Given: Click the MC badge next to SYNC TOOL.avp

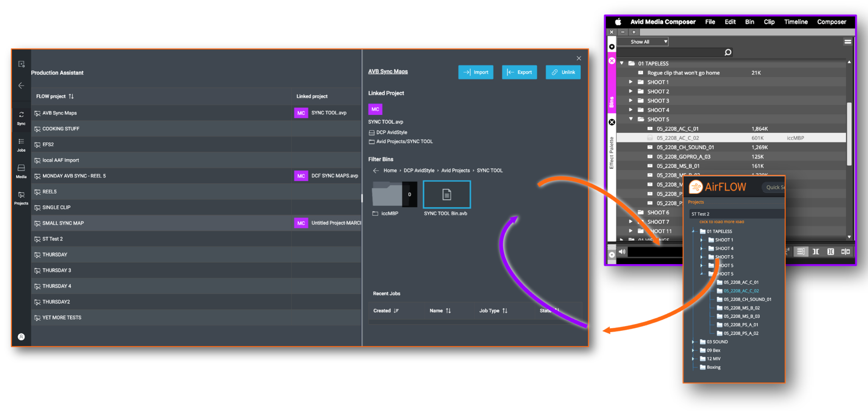Looking at the screenshot, I should click(301, 113).
